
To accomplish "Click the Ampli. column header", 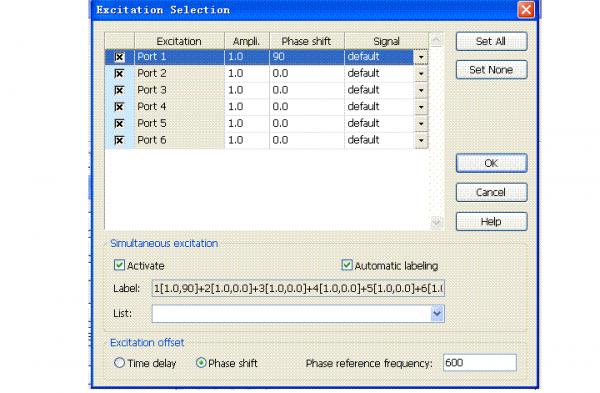I will 247,41.
